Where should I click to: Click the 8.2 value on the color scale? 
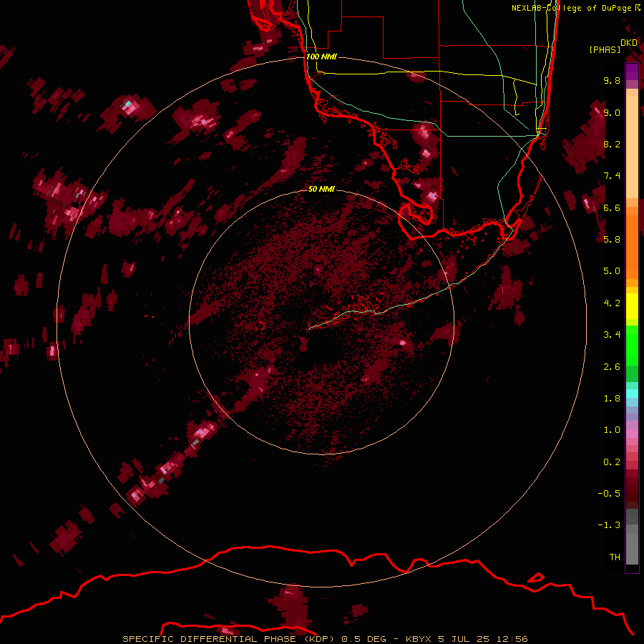click(x=612, y=144)
